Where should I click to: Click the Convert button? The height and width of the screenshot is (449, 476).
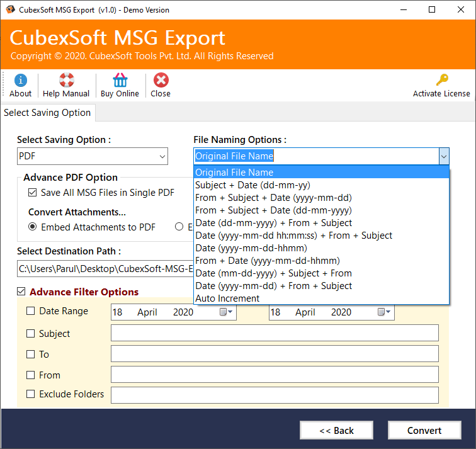424,430
